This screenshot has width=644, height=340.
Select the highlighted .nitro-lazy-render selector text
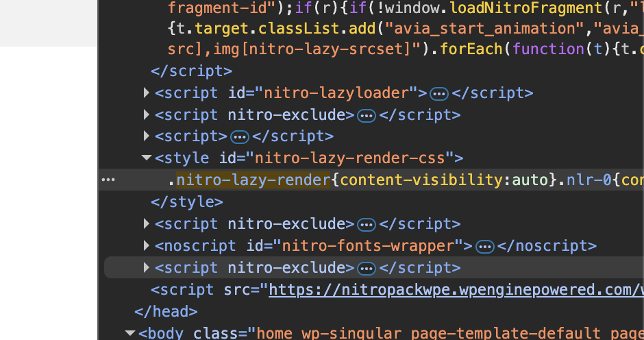click(x=253, y=180)
